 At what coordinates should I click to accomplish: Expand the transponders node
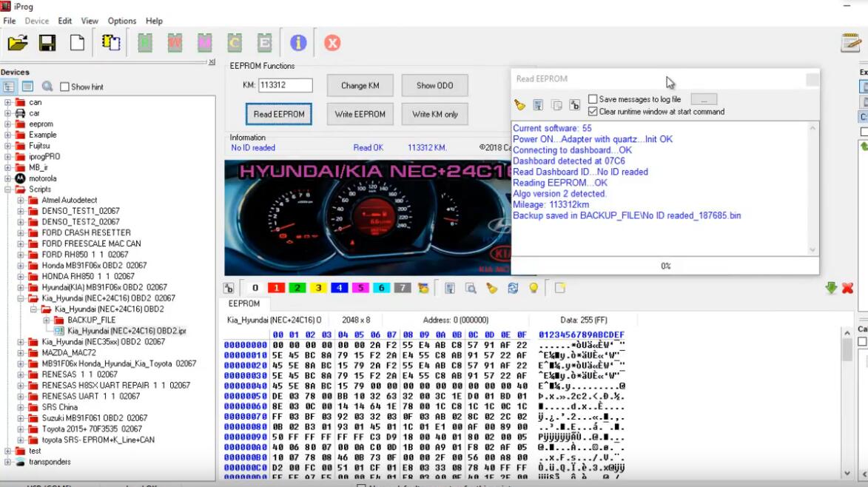pos(7,462)
